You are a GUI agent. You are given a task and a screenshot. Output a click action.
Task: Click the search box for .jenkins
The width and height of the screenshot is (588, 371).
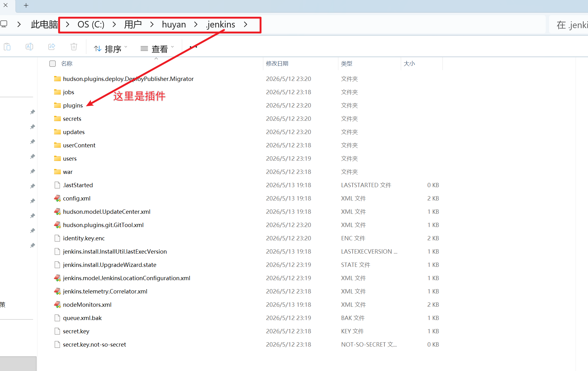pos(569,25)
